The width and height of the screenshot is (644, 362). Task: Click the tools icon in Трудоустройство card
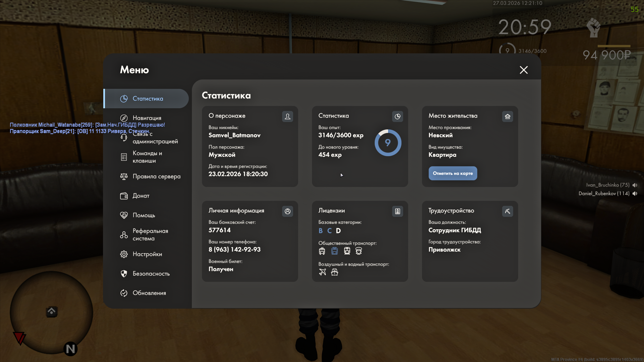click(507, 211)
